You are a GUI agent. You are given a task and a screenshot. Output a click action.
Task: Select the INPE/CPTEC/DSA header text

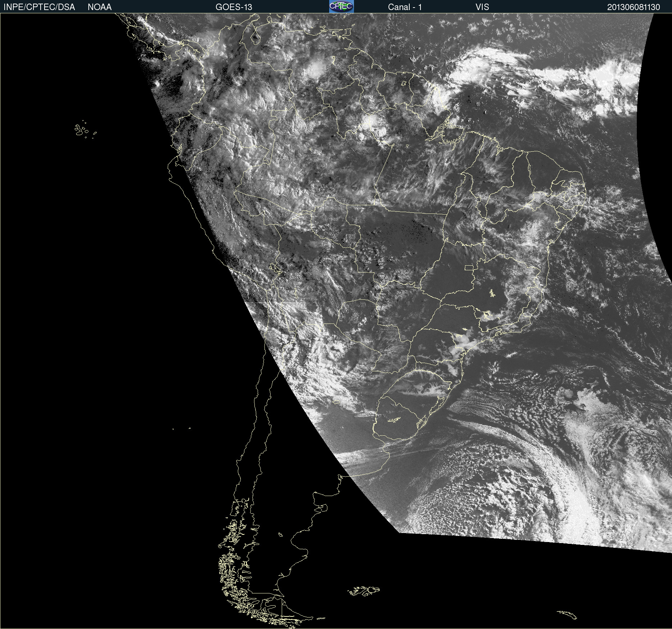[x=39, y=7]
